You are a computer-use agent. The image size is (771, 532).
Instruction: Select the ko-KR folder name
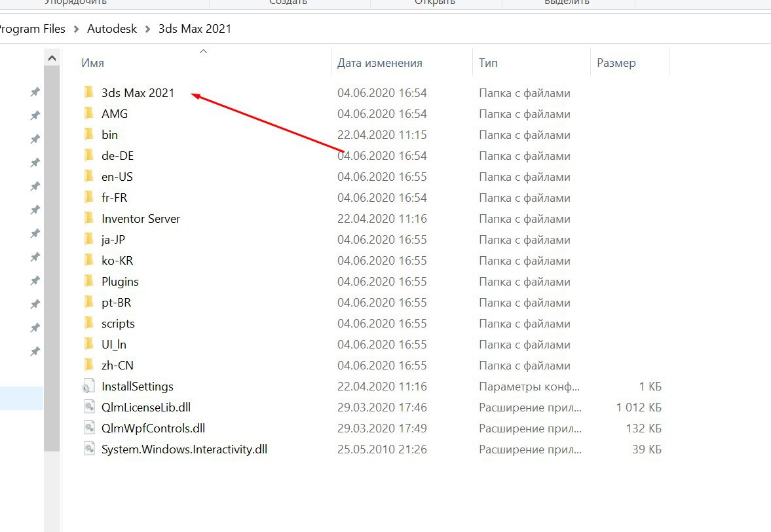coord(117,260)
